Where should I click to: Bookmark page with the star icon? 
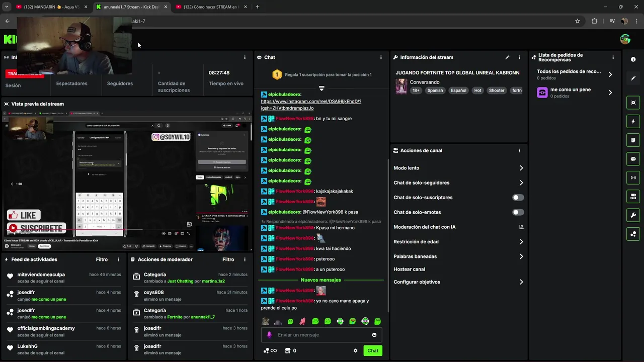coord(578,21)
